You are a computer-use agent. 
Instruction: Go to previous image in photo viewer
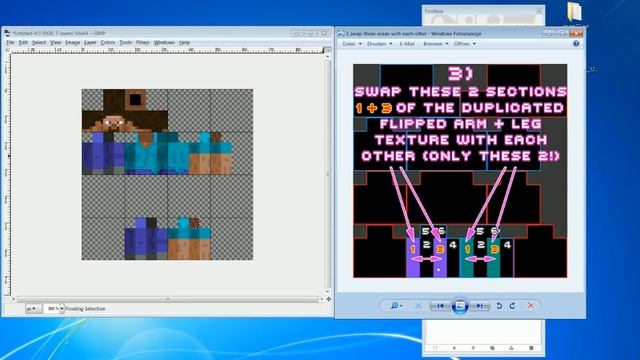point(440,306)
